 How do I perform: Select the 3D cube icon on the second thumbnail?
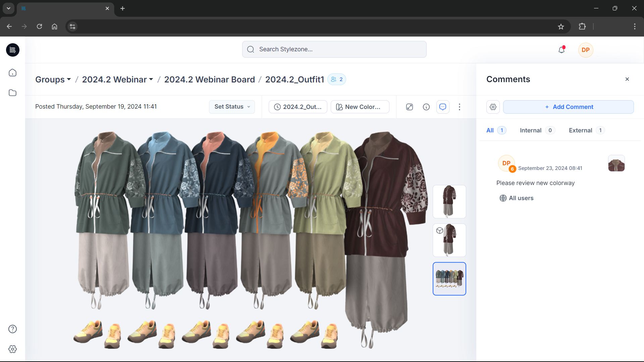[439, 231]
